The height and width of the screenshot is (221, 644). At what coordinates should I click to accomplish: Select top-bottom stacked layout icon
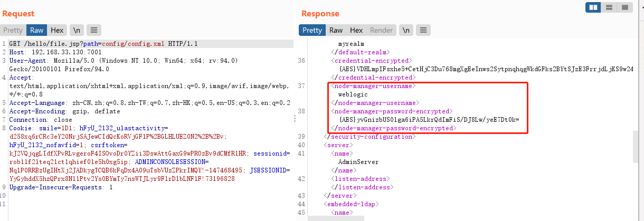609,7
